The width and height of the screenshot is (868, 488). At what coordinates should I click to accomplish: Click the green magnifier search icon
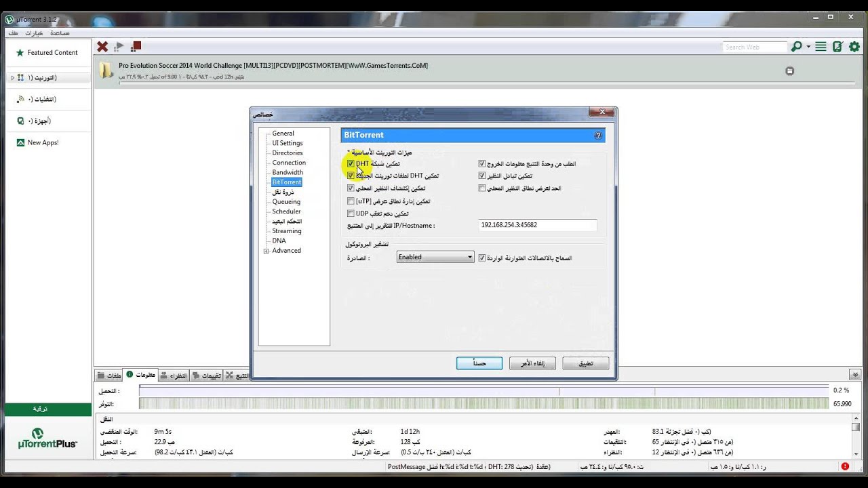coord(797,47)
